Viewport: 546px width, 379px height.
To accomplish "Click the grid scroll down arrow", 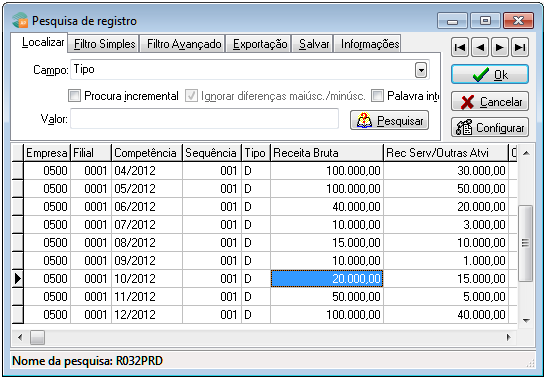I will [x=526, y=320].
